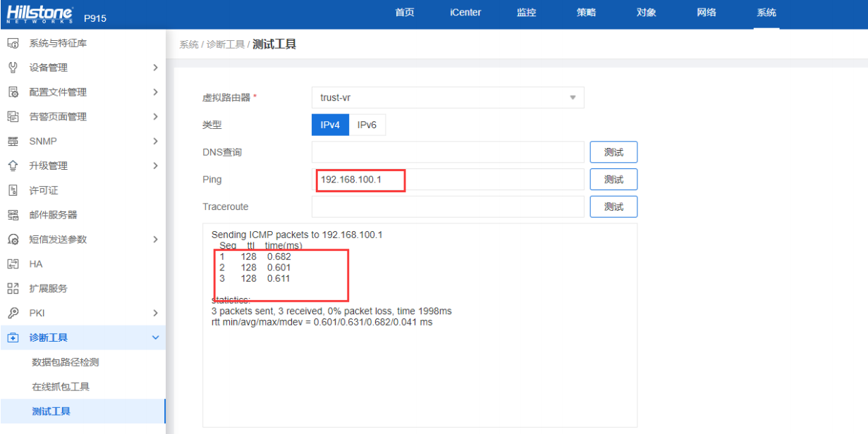Click the 系统与特征库 sidebar icon

[x=13, y=44]
